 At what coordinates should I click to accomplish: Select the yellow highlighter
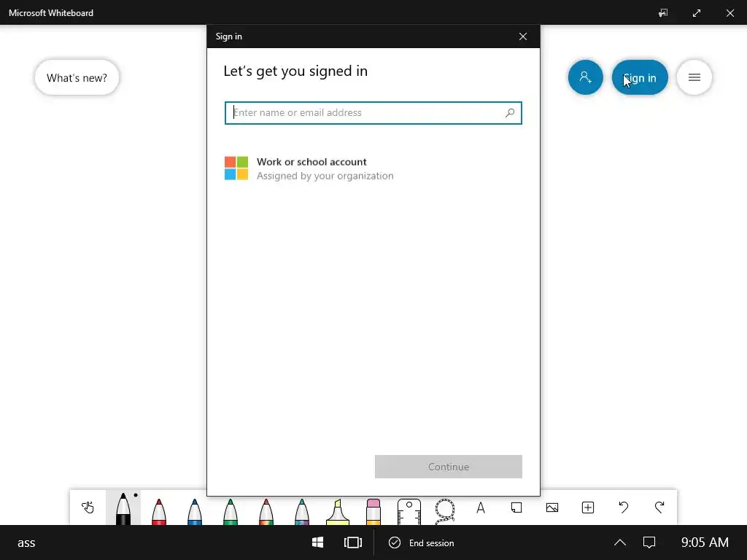(337, 511)
